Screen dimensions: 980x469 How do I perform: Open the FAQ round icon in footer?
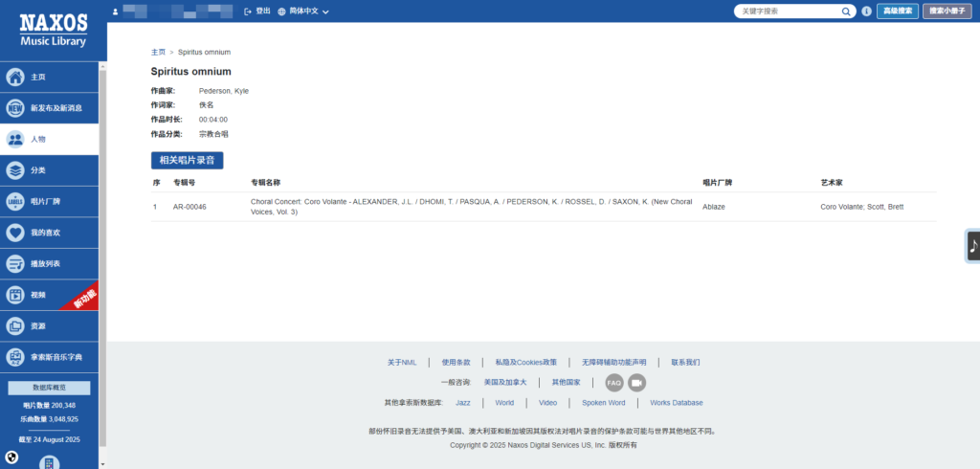click(x=613, y=382)
